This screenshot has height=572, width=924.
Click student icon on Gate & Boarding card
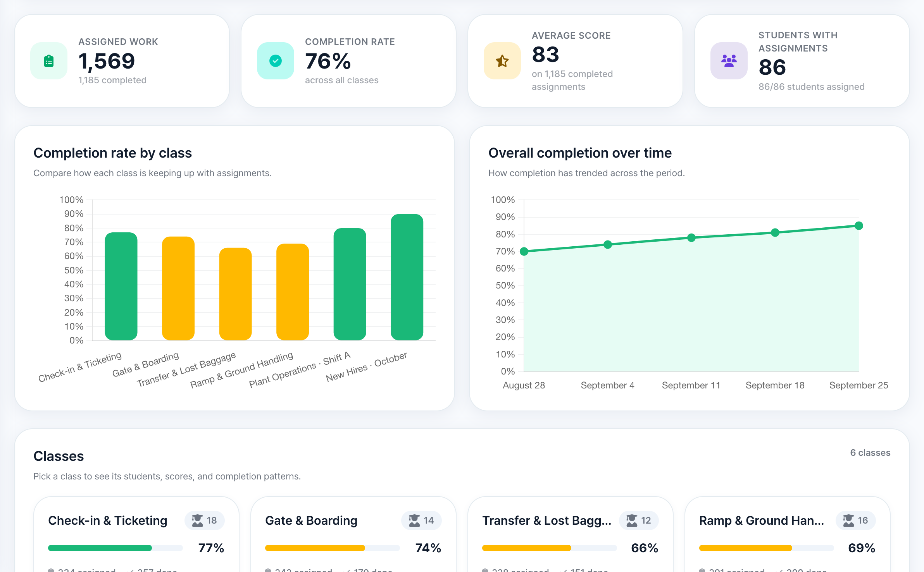click(414, 520)
